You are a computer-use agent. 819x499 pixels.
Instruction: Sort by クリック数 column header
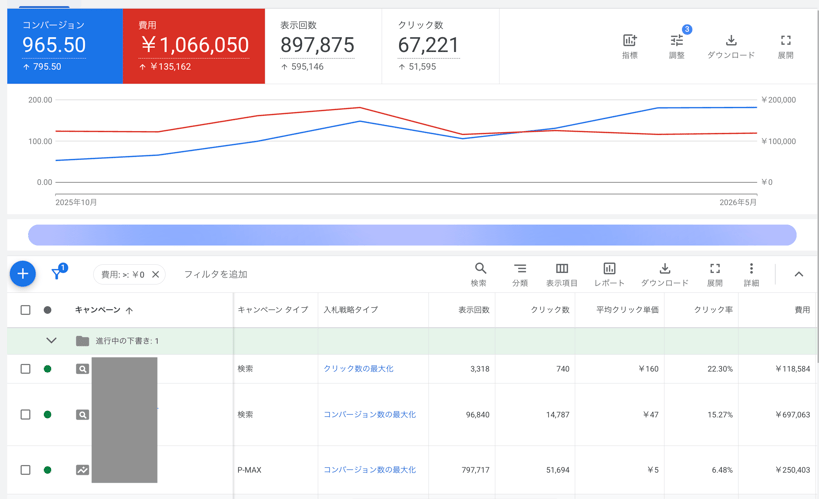(550, 310)
